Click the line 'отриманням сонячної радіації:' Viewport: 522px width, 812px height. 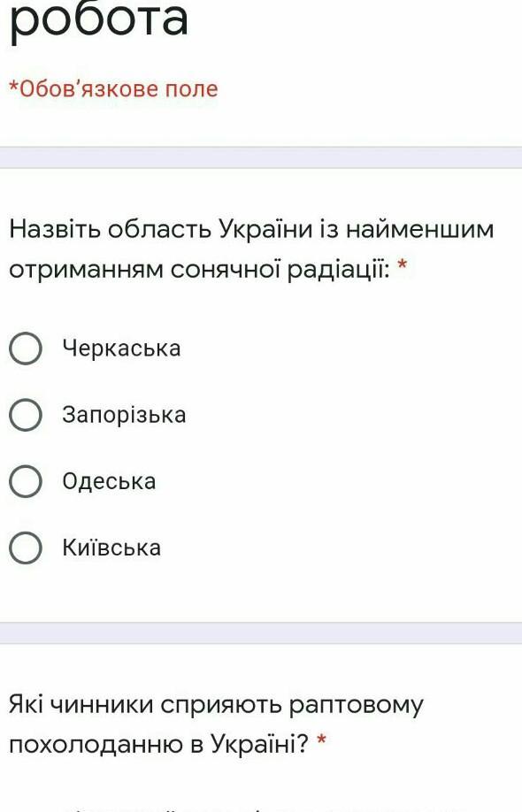pyautogui.click(x=199, y=270)
